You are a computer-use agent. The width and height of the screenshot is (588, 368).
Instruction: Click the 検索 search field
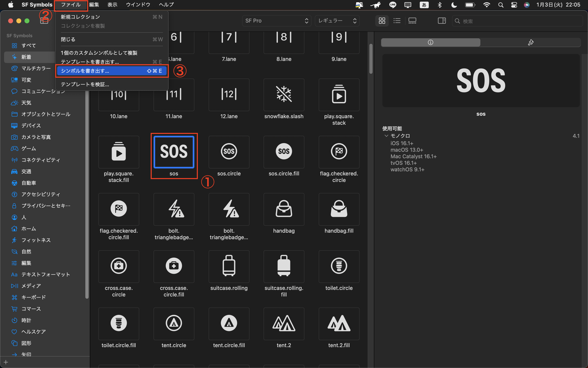point(518,21)
